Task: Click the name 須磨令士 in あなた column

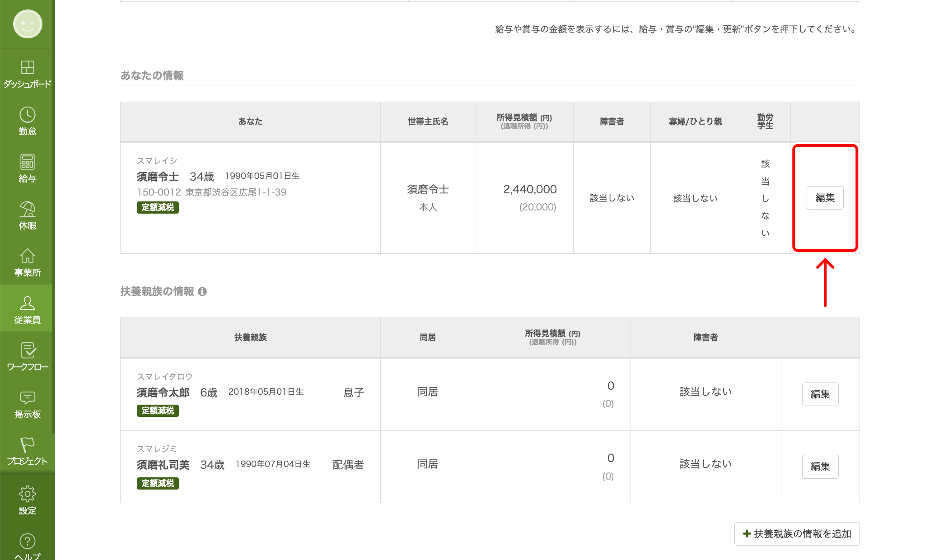Action: pos(158,177)
